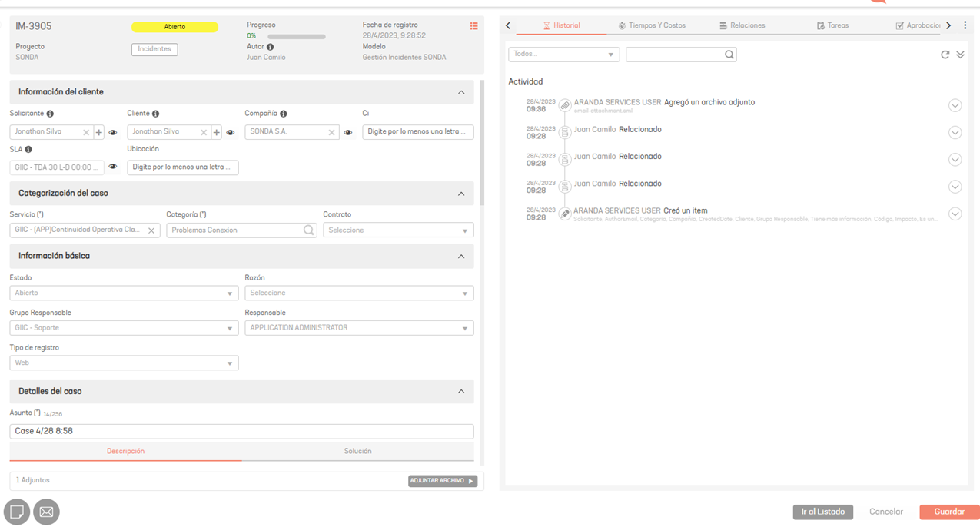This screenshot has width=980, height=527.
Task: Switch to the Solución tab
Action: coord(357,451)
